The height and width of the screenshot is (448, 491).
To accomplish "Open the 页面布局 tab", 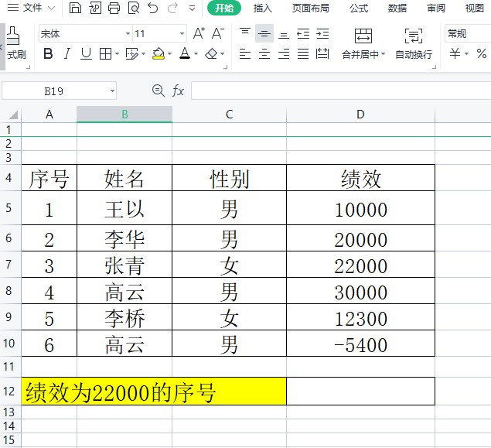I will (x=311, y=9).
